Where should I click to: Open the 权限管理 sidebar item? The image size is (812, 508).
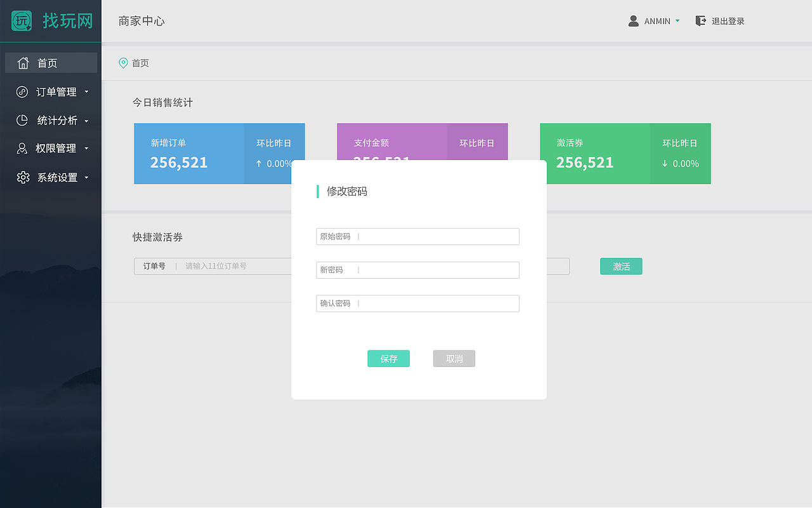tap(51, 149)
